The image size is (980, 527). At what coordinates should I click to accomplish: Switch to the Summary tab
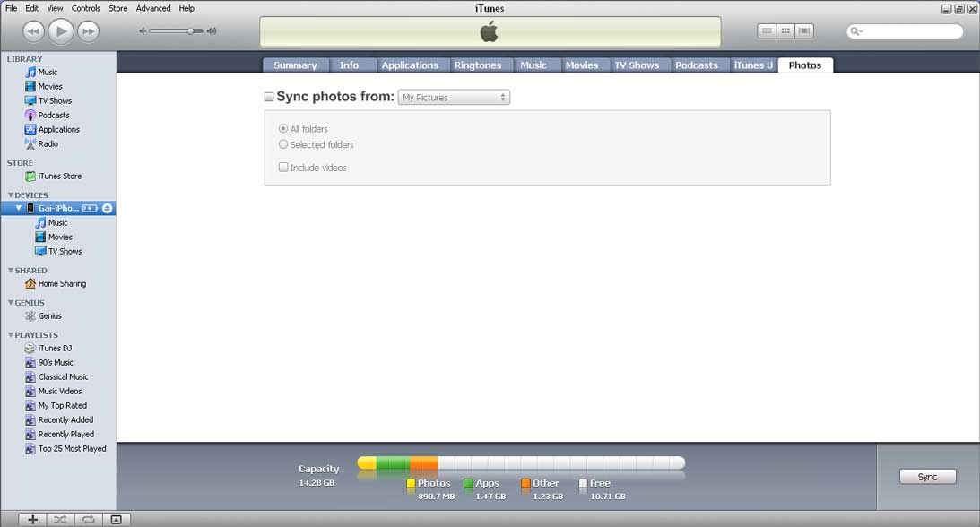coord(295,65)
